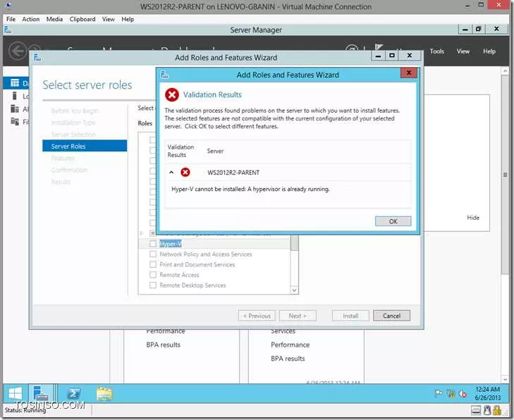This screenshot has height=420, width=514.
Task: Click the red error icon beside WS2012R2-PARENT
Action: [x=185, y=173]
